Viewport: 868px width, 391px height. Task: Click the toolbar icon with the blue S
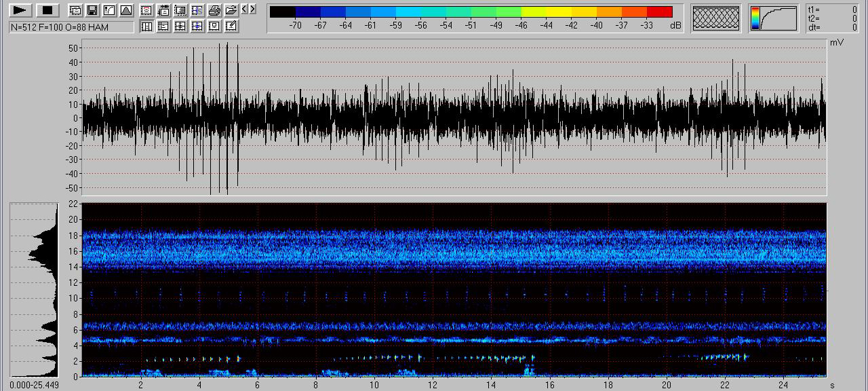pos(197,10)
